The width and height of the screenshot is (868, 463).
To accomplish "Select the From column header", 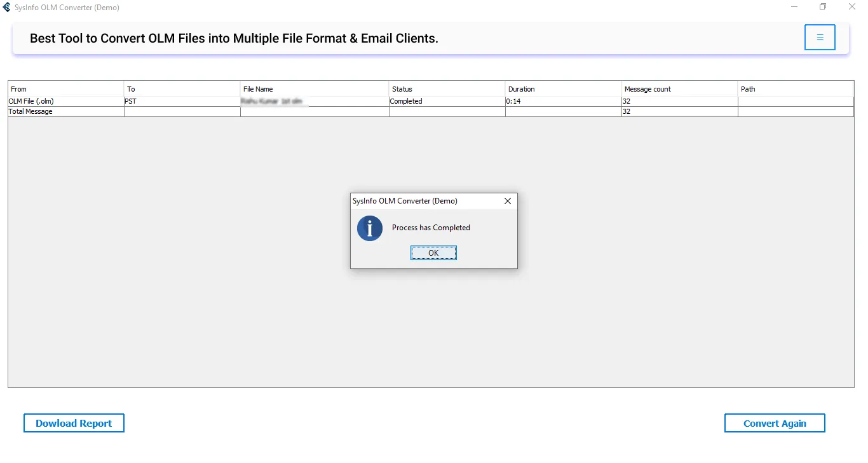I will (x=65, y=89).
